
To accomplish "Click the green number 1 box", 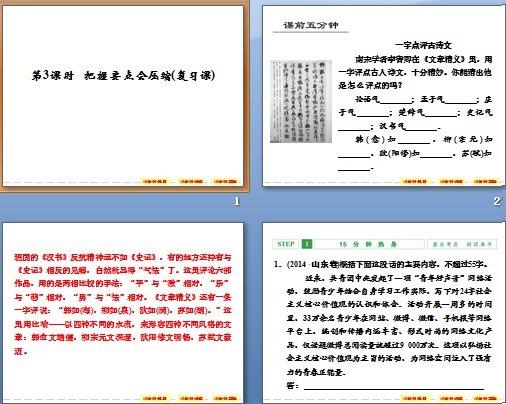I will [x=307, y=244].
